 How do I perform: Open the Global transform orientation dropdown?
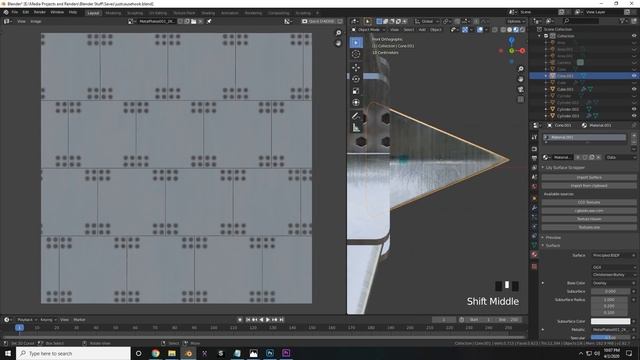[x=427, y=21]
